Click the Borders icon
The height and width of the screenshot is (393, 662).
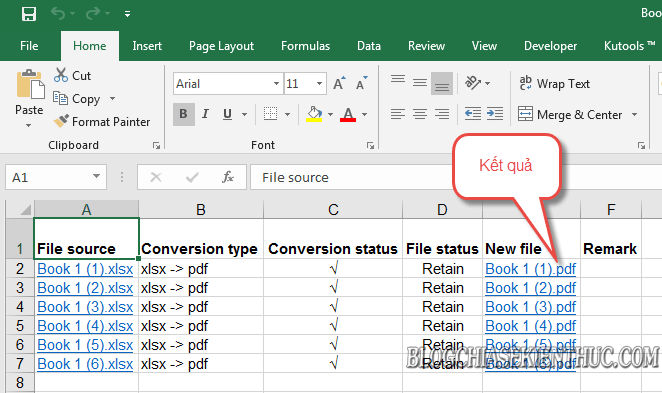[270, 114]
